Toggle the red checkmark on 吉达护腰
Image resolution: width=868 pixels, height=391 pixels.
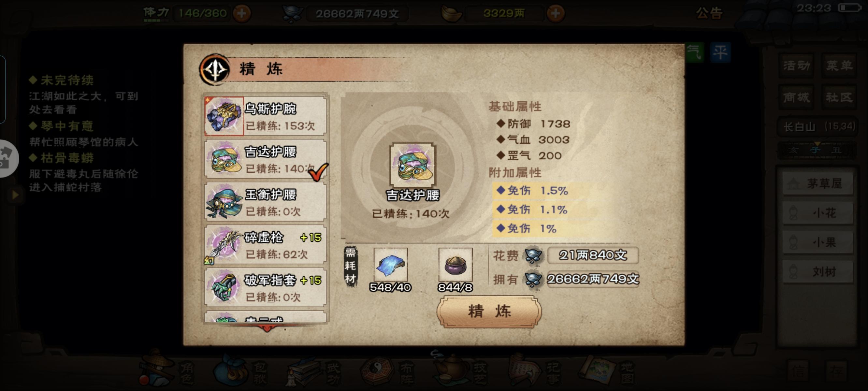coord(318,172)
